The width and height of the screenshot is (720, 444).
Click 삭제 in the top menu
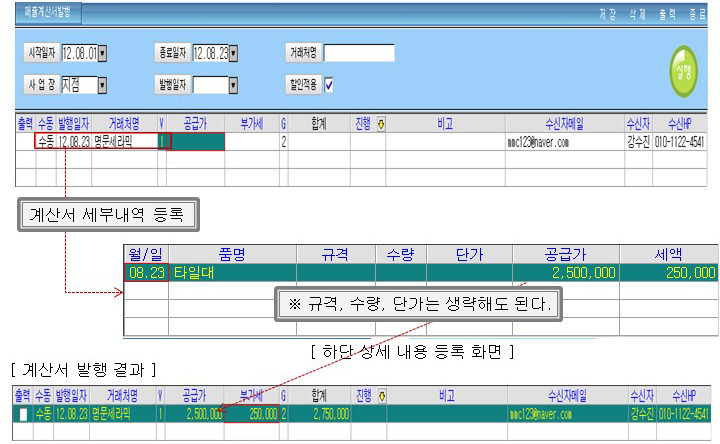[x=637, y=15]
